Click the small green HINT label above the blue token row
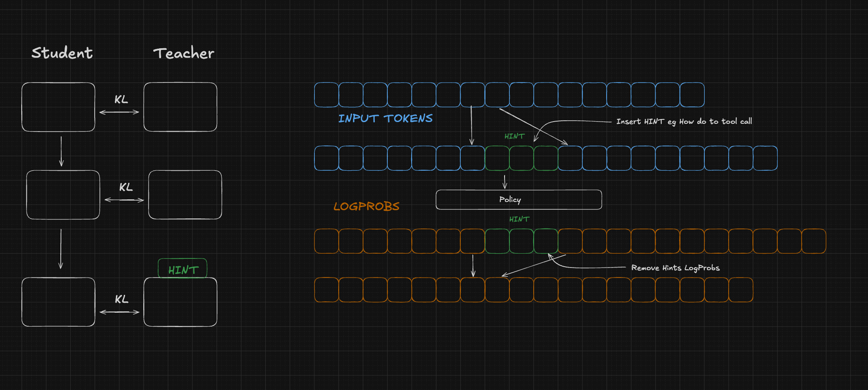This screenshot has height=390, width=868. (x=515, y=136)
